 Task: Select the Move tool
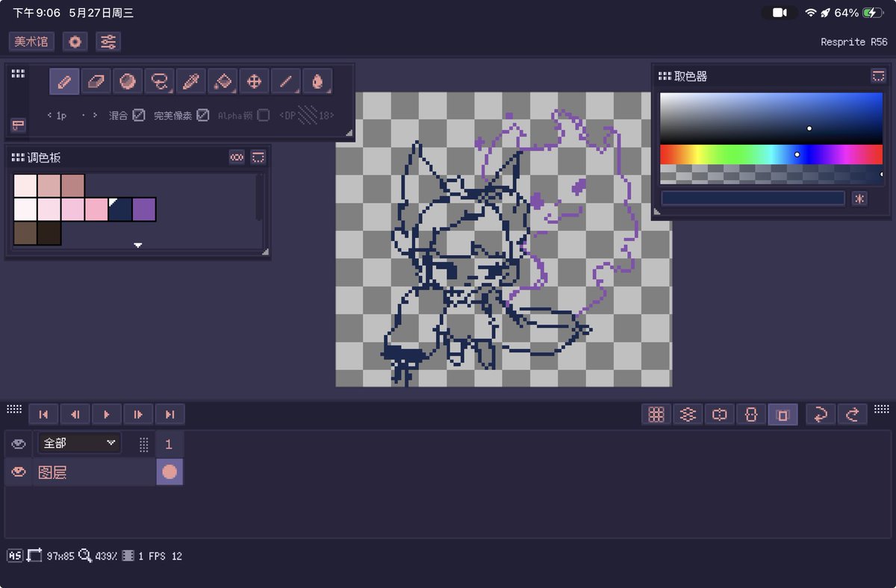(254, 81)
